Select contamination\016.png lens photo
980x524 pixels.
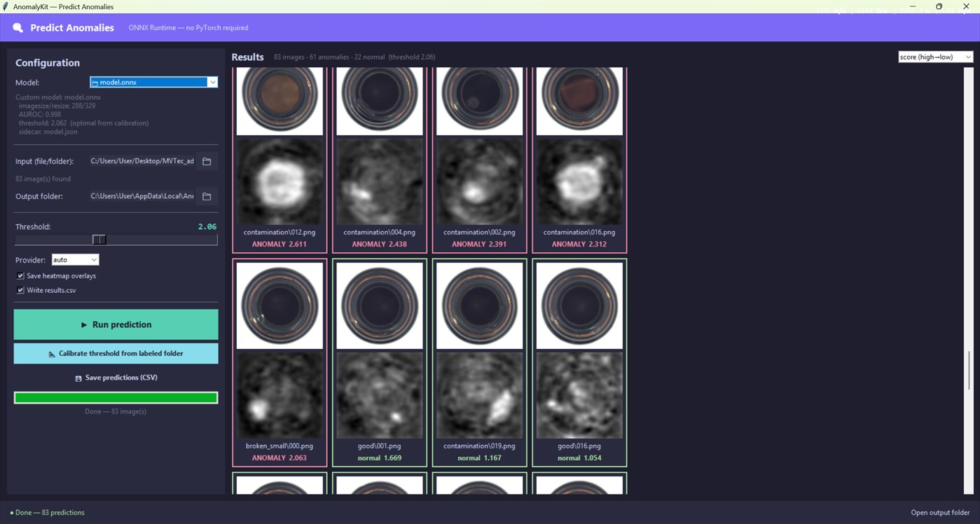[x=579, y=101]
